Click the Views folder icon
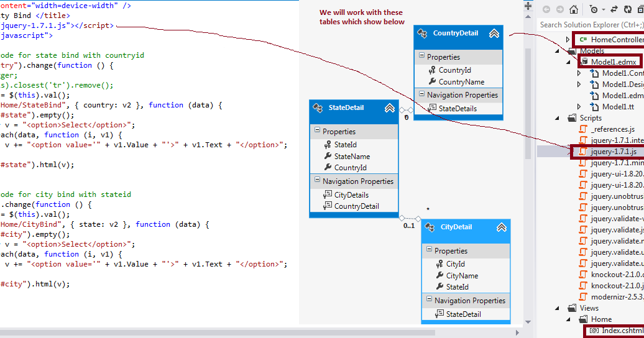Screen dimensions: 644x338 [572, 308]
